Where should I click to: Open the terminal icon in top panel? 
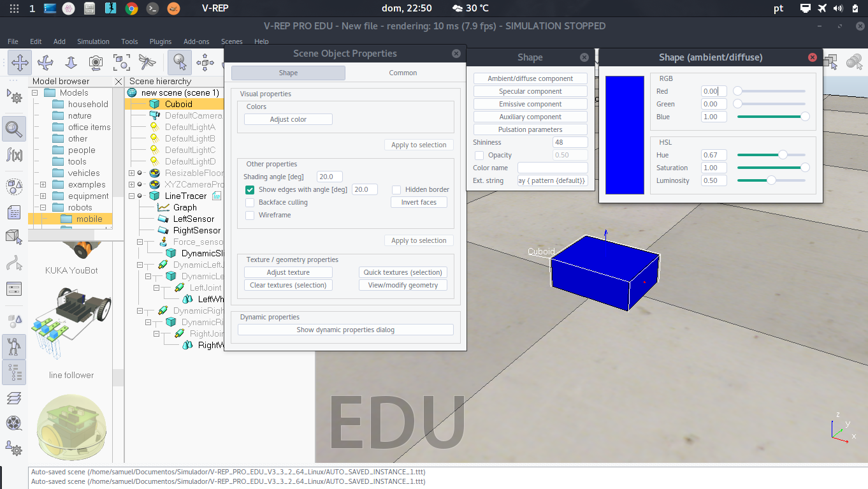coord(152,8)
